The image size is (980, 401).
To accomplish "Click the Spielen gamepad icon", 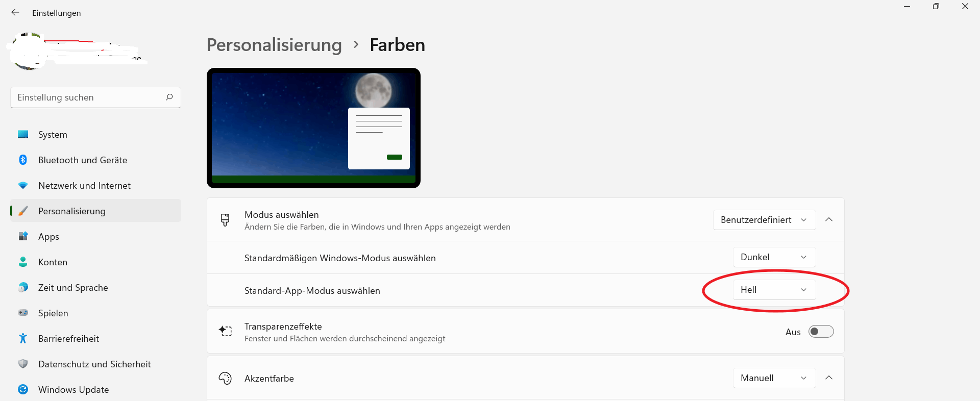I will [23, 313].
